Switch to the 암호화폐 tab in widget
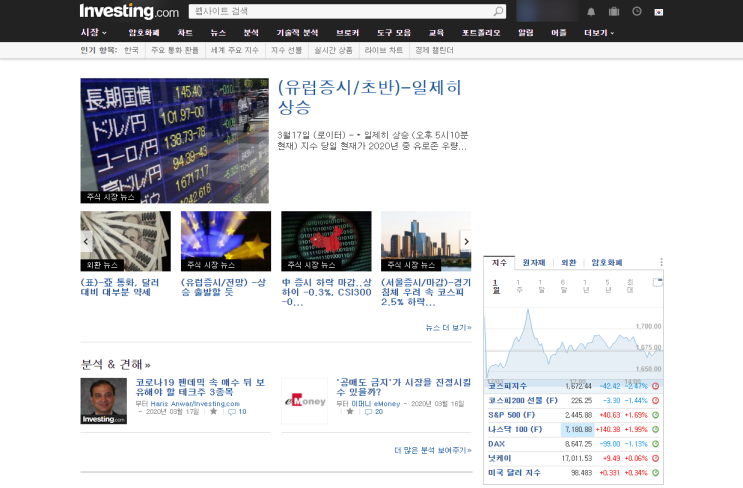This screenshot has height=488, width=743. click(x=607, y=262)
